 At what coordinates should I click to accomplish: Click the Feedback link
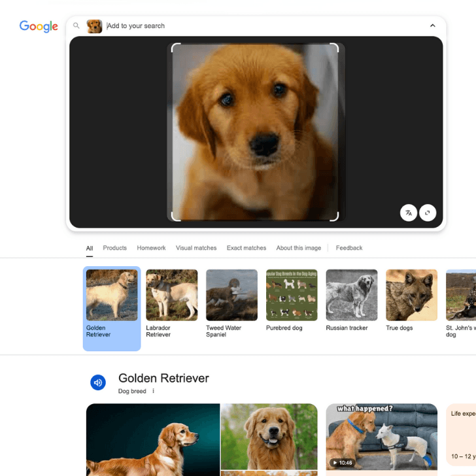point(349,248)
